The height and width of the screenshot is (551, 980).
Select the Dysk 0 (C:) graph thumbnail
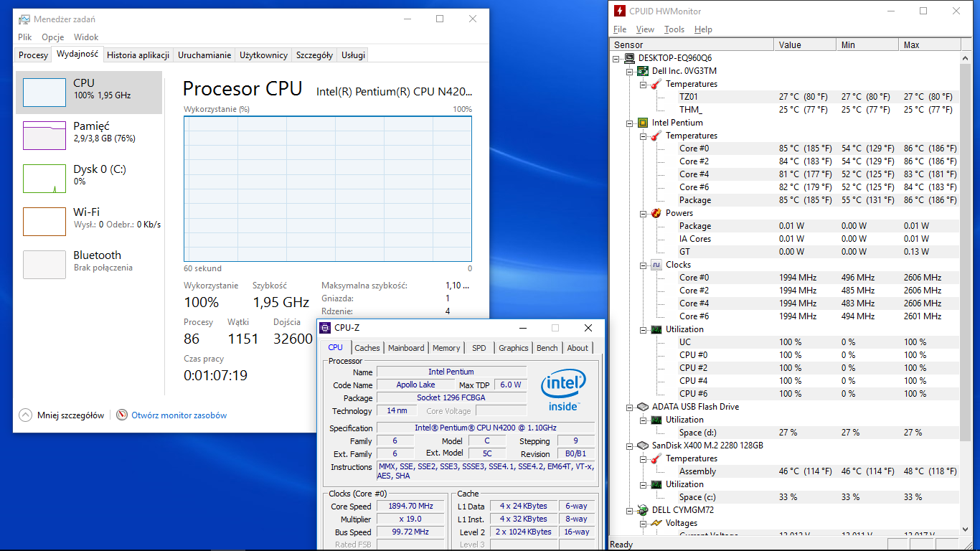click(44, 179)
